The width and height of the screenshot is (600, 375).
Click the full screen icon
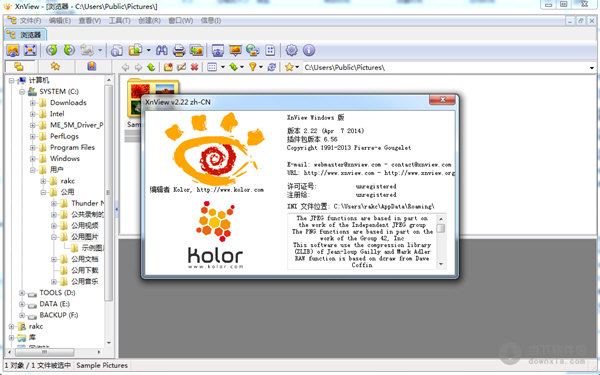30,50
